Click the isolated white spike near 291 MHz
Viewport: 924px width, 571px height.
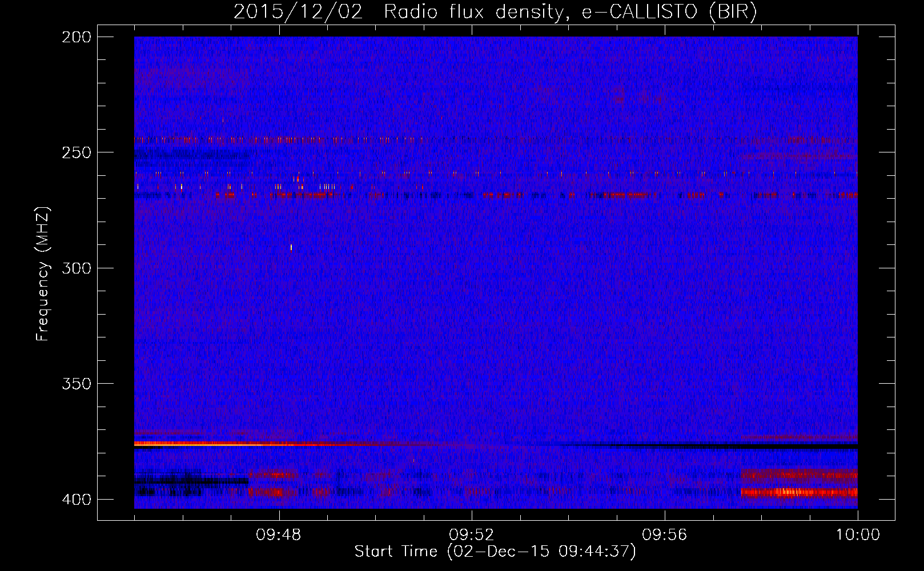pos(291,247)
